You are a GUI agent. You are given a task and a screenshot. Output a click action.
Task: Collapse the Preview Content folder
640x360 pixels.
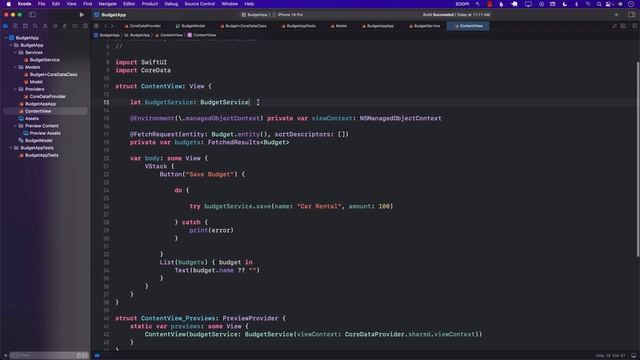(x=16, y=126)
